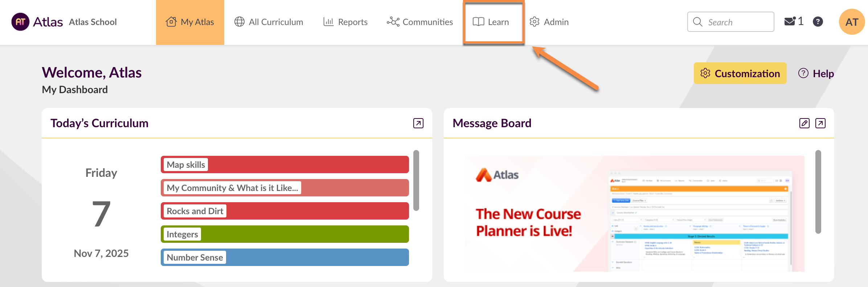Expand Today's Curriculum panel with arrow icon
This screenshot has width=868, height=287.
click(418, 123)
